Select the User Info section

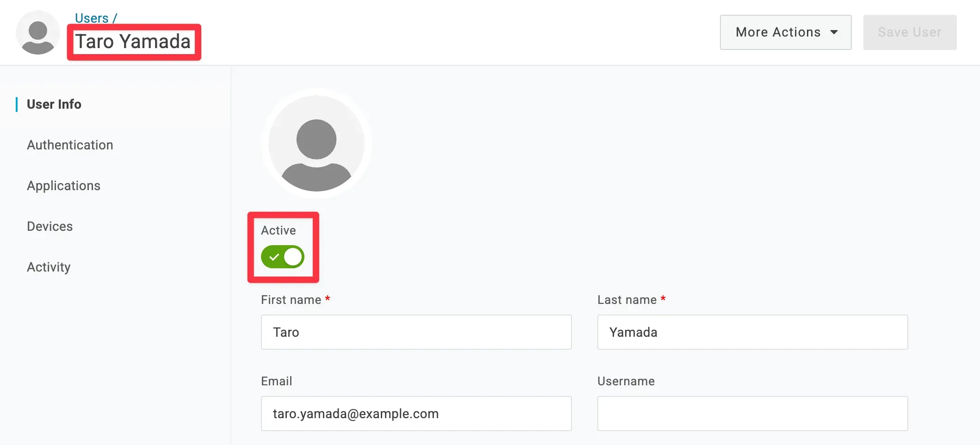click(x=54, y=104)
